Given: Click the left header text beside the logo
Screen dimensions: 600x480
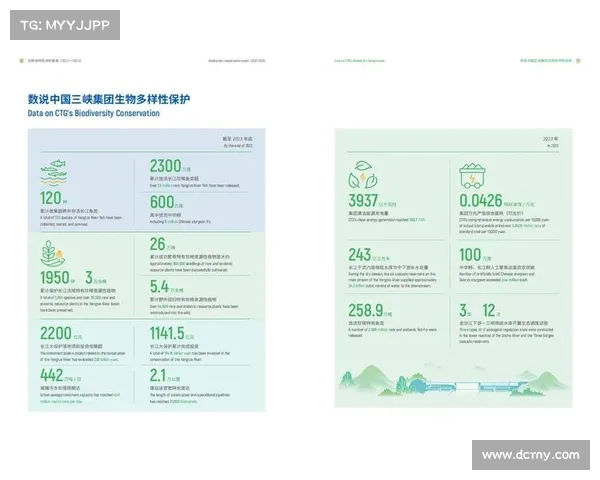Looking at the screenshot, I should 54,60.
